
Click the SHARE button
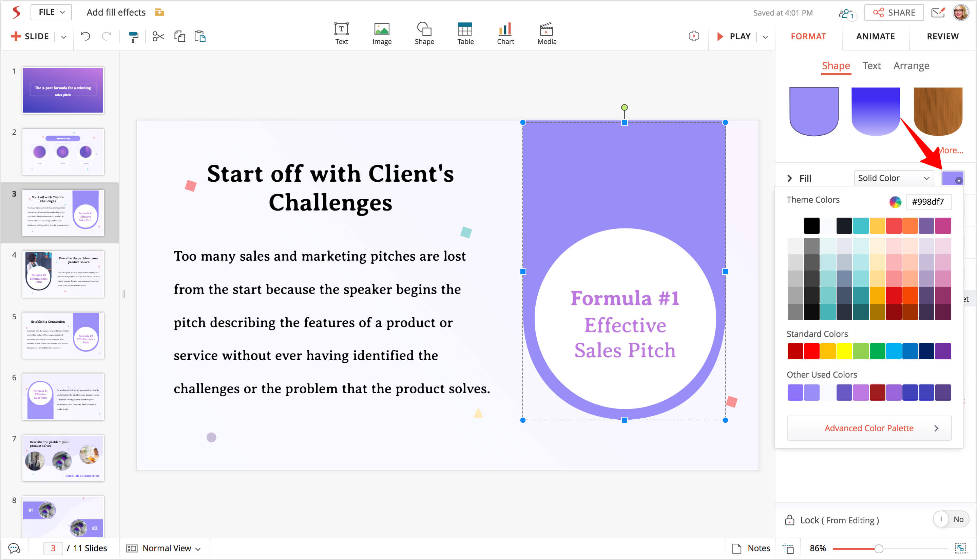(894, 13)
